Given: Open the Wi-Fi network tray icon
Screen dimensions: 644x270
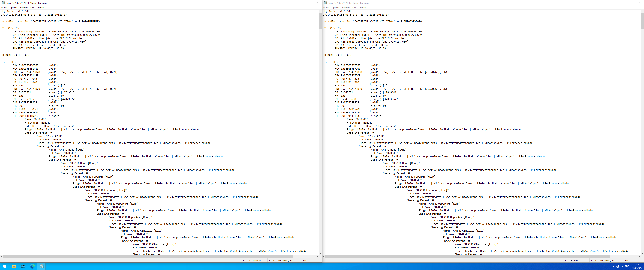Looking at the screenshot, I should pyautogui.click(x=617, y=266).
